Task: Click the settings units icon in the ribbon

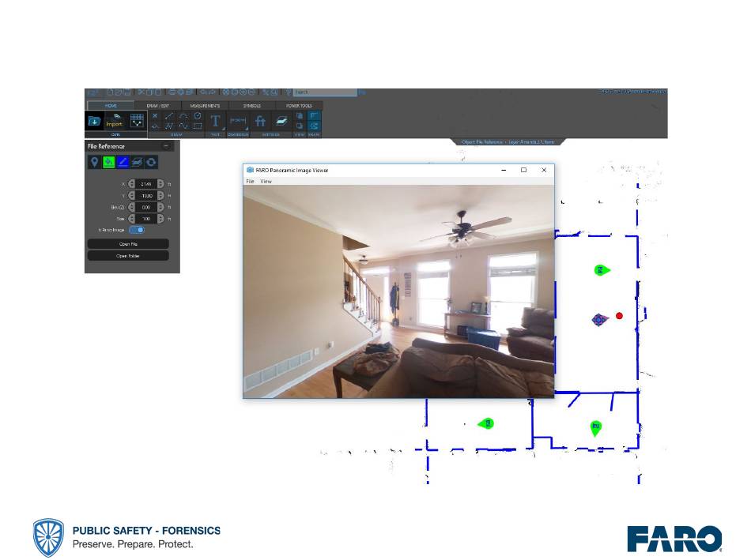Action: 260,121
